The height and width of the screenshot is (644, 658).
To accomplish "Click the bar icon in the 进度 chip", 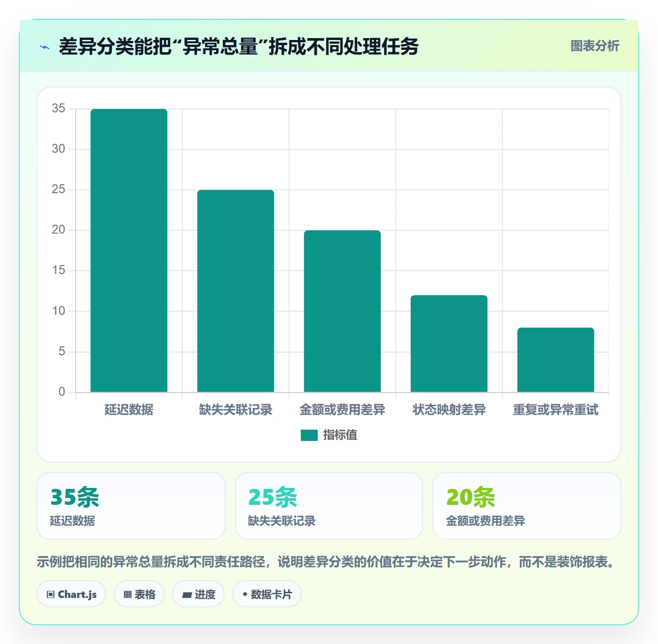I will pyautogui.click(x=187, y=595).
